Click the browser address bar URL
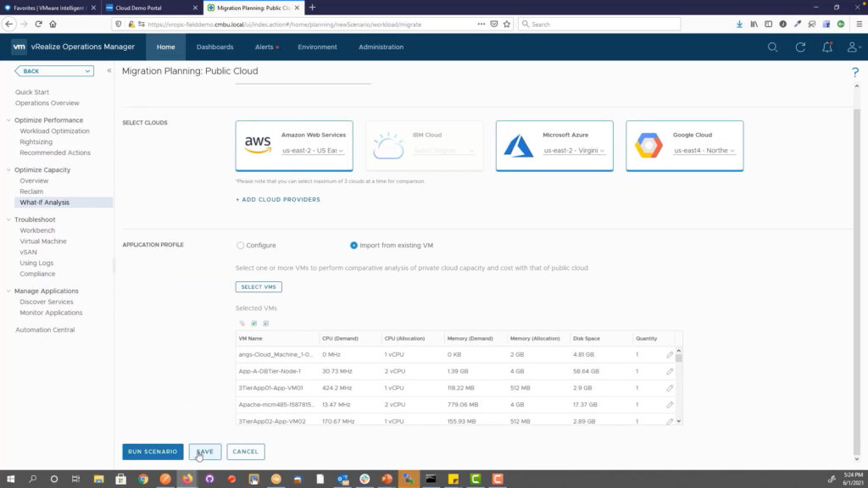 pos(285,25)
